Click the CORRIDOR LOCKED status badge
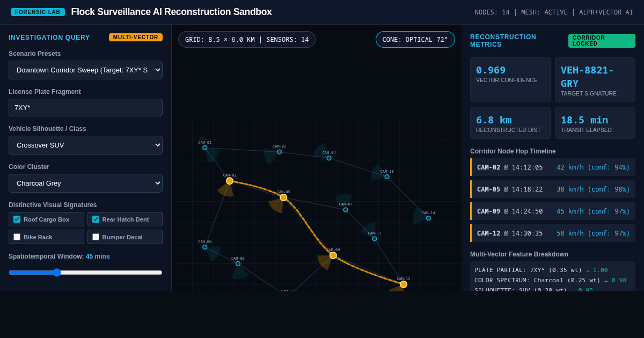This screenshot has height=338, width=644. pyautogui.click(x=602, y=41)
